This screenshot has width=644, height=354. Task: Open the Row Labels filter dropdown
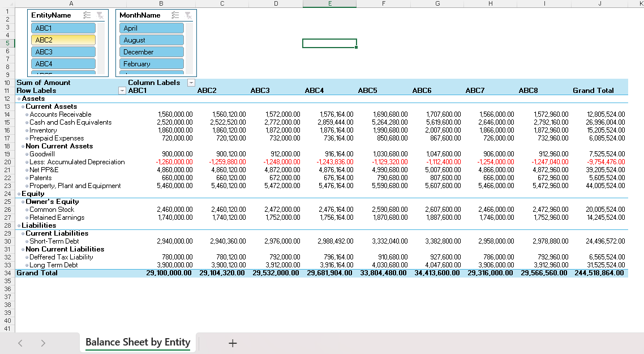[122, 91]
